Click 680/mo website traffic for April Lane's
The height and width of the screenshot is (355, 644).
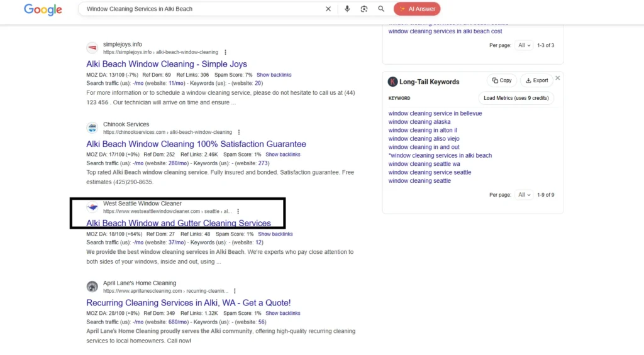pyautogui.click(x=178, y=322)
